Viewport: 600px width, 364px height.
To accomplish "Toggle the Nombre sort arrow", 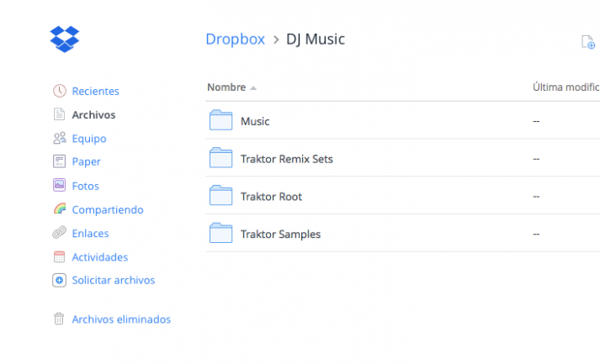I will pyautogui.click(x=253, y=88).
